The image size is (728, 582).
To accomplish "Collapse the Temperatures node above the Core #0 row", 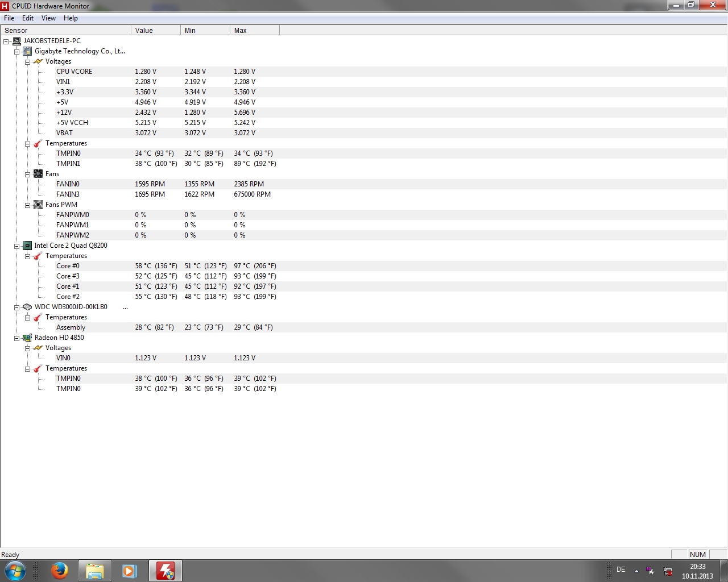I will pos(27,256).
